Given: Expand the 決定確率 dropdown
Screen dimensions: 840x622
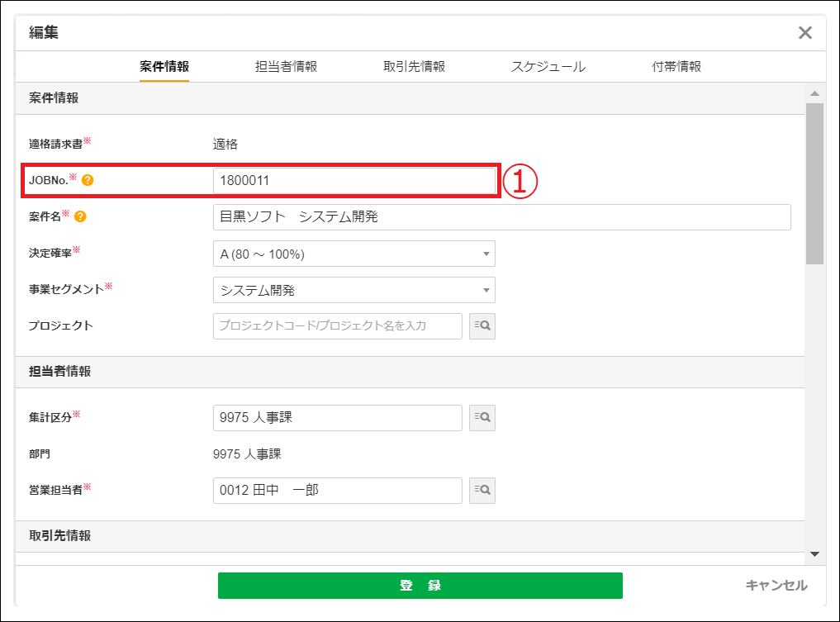Looking at the screenshot, I should tap(354, 254).
